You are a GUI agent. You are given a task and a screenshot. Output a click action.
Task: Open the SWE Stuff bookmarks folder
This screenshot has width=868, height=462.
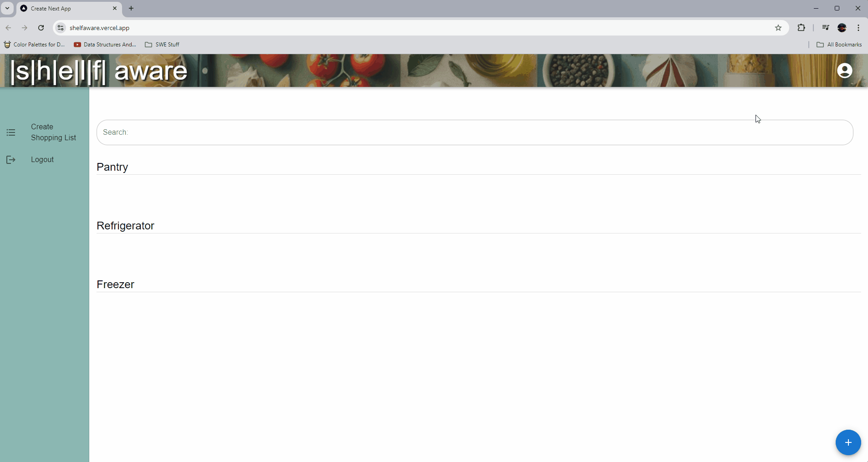pyautogui.click(x=162, y=45)
